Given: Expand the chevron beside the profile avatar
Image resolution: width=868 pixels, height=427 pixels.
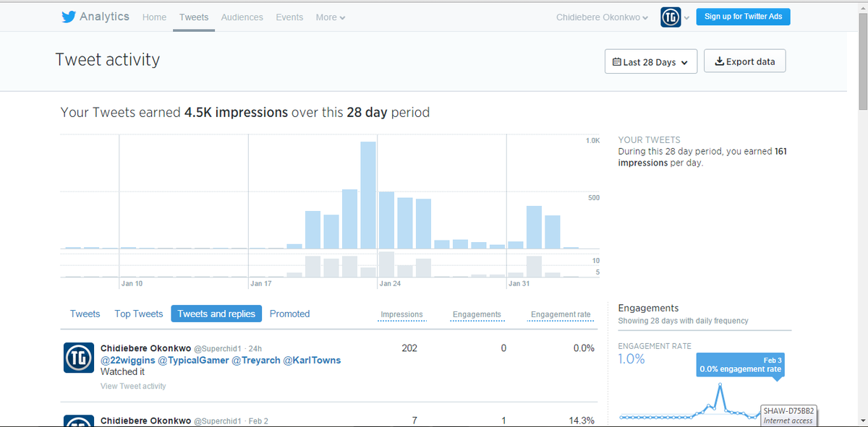Looking at the screenshot, I should point(686,17).
